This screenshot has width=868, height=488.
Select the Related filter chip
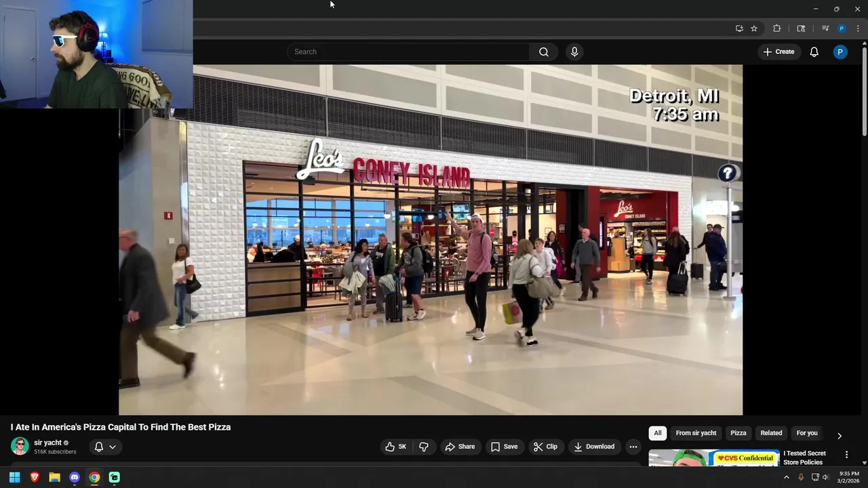pos(771,433)
